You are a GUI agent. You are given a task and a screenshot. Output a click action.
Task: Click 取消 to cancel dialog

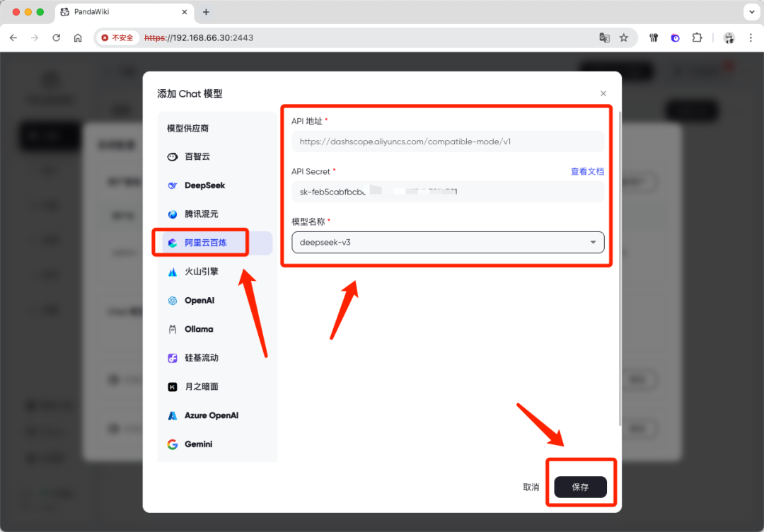(531, 487)
